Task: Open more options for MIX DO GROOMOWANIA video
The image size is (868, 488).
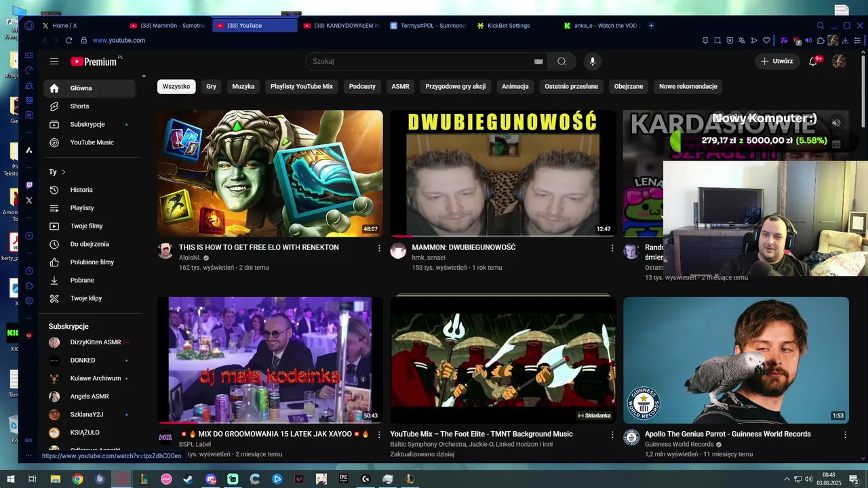Action: tap(379, 434)
